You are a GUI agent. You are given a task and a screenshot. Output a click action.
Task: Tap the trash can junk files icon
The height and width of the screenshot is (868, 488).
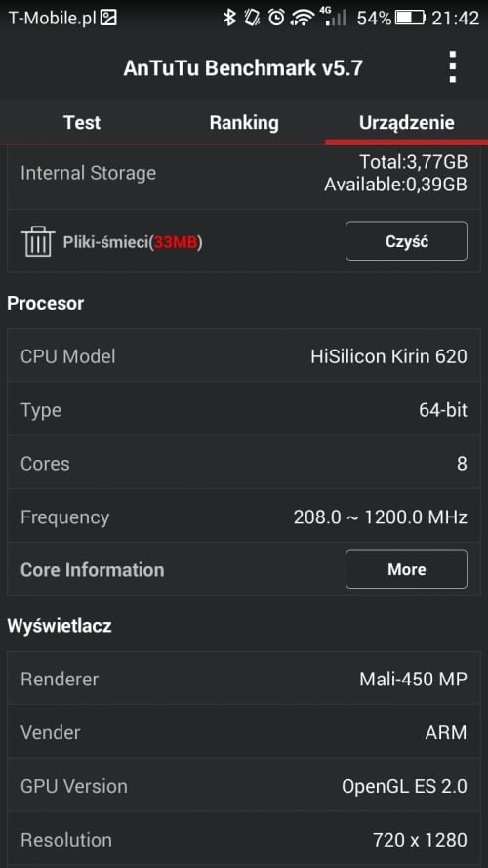tap(38, 241)
